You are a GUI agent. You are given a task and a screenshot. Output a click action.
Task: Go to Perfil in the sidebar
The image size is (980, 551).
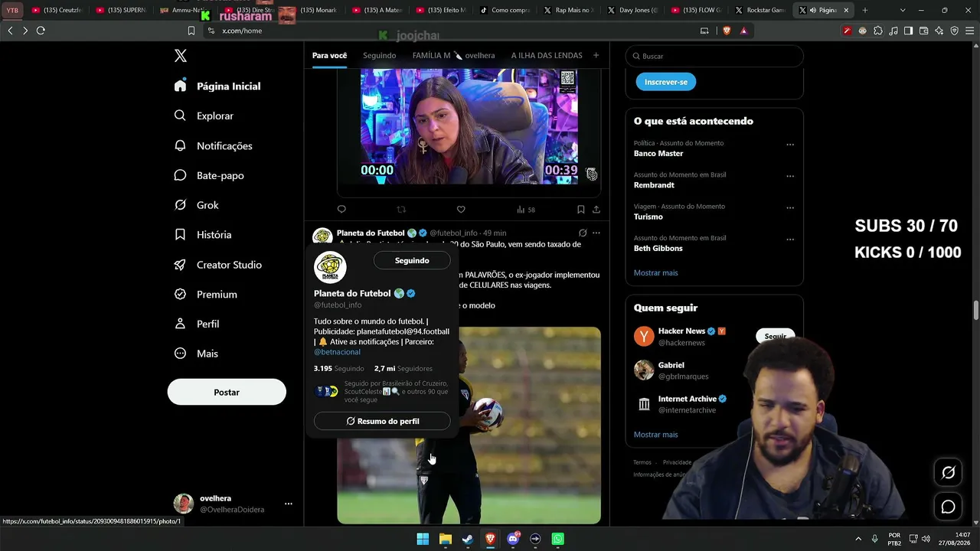197,324
